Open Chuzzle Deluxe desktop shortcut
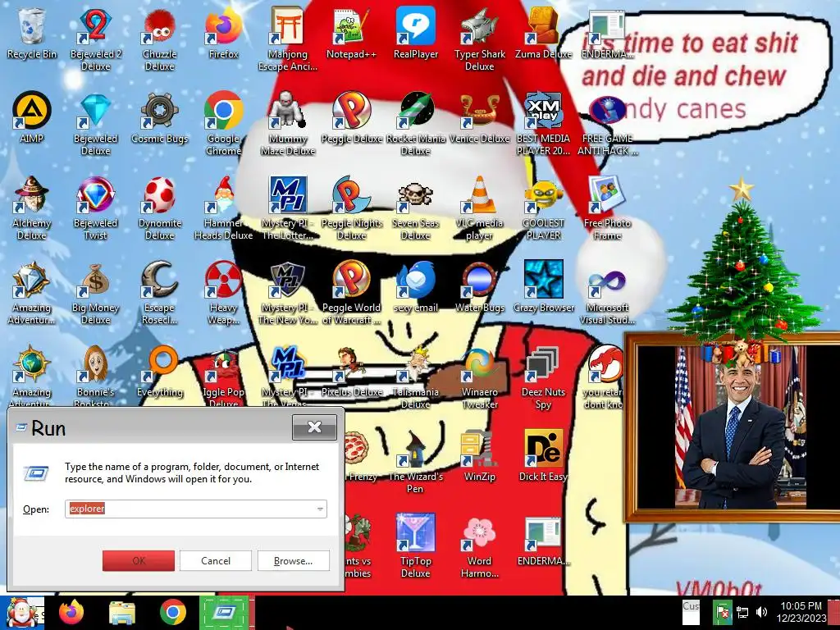Viewport: 840px width, 630px height. pyautogui.click(x=160, y=39)
